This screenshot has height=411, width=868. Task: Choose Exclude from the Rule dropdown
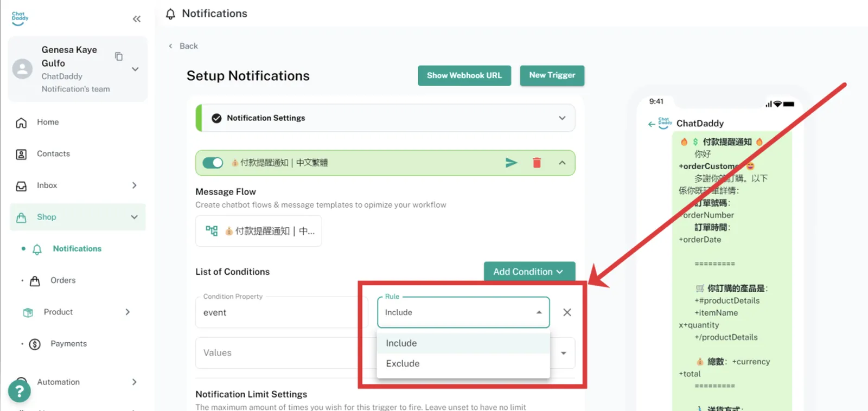tap(403, 363)
